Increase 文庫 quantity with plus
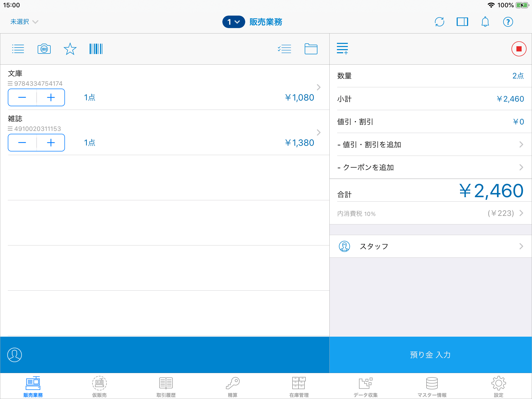532x399 pixels. click(x=51, y=98)
